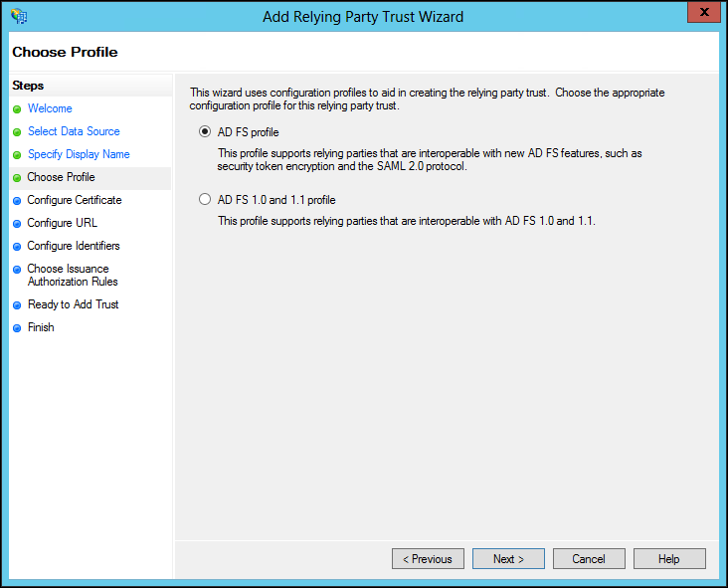This screenshot has width=728, height=588.
Task: Click the blue bullet beside Configure Identifiers
Action: (x=17, y=246)
